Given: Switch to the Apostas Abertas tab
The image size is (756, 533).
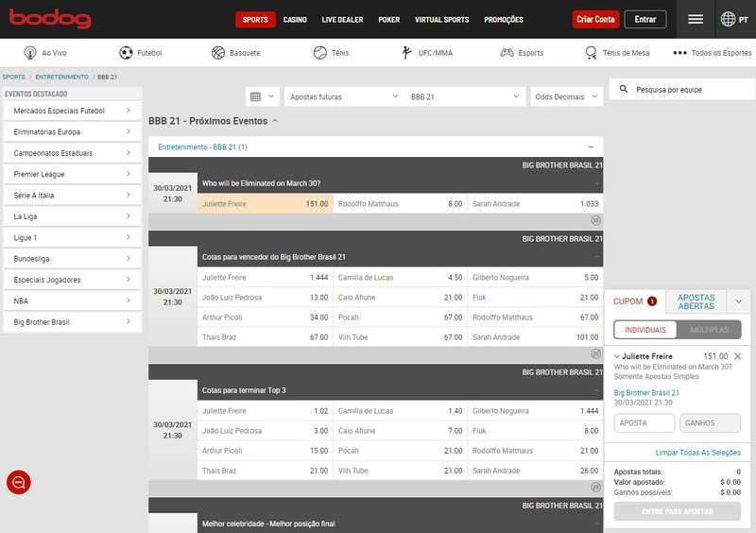Looking at the screenshot, I should 696,301.
